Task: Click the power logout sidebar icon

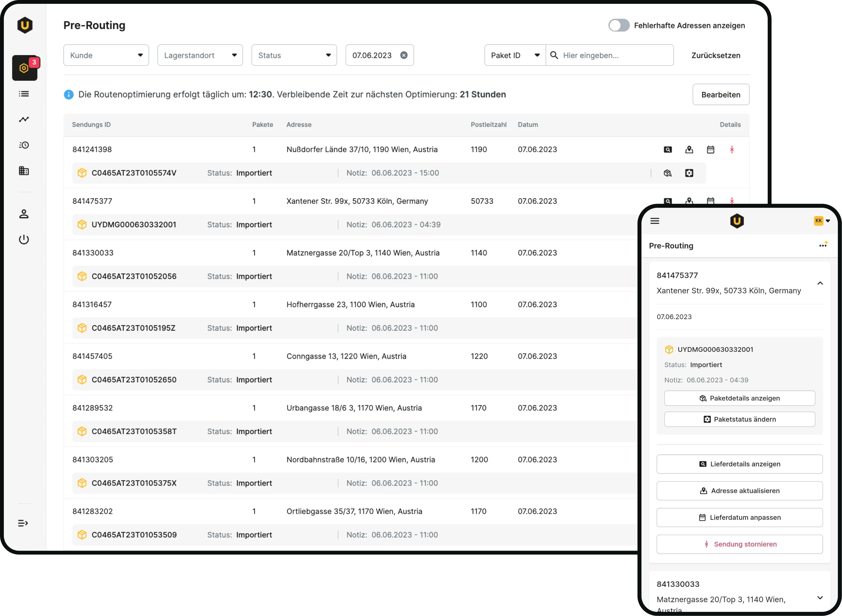Action: (24, 239)
